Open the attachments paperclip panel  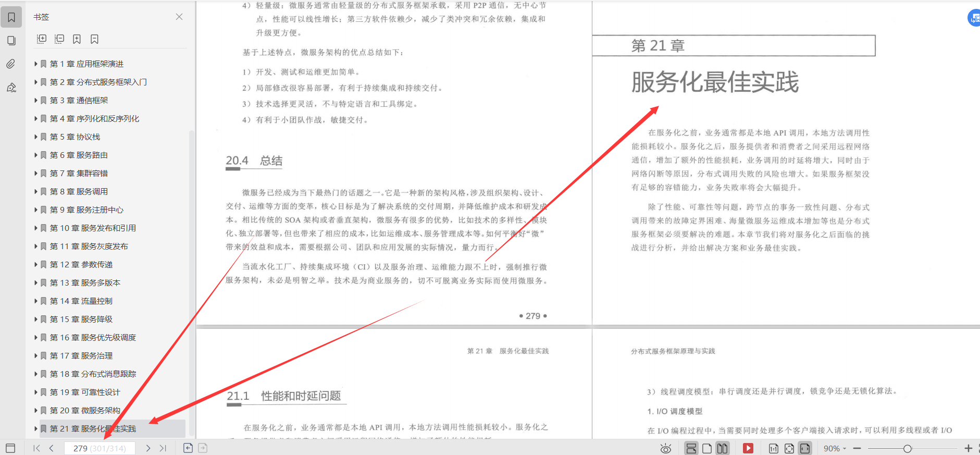coord(11,64)
